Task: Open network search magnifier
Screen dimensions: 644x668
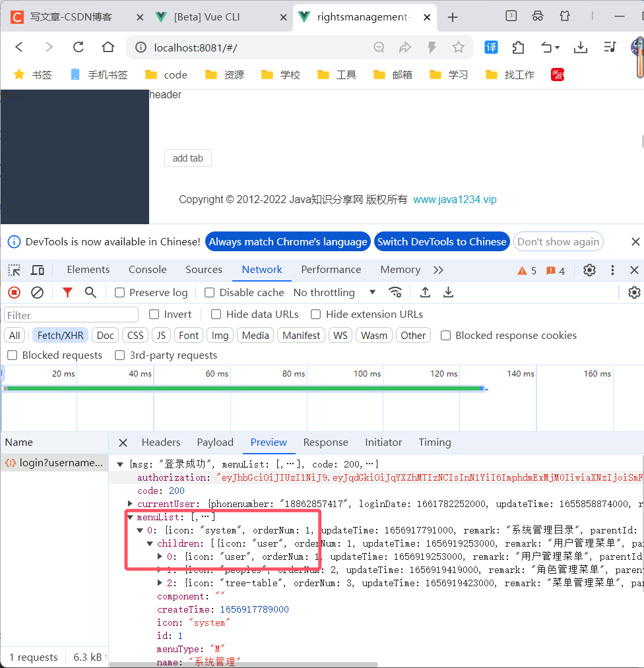Action: 90,293
